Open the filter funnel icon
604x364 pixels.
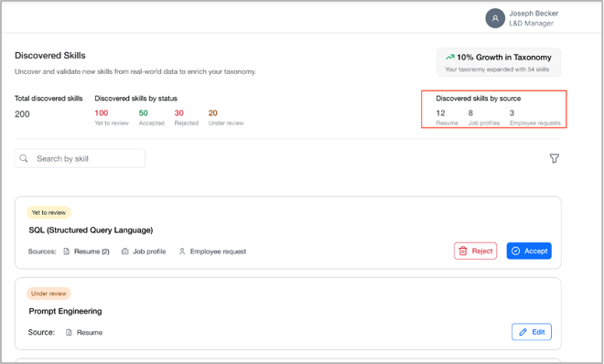point(554,158)
